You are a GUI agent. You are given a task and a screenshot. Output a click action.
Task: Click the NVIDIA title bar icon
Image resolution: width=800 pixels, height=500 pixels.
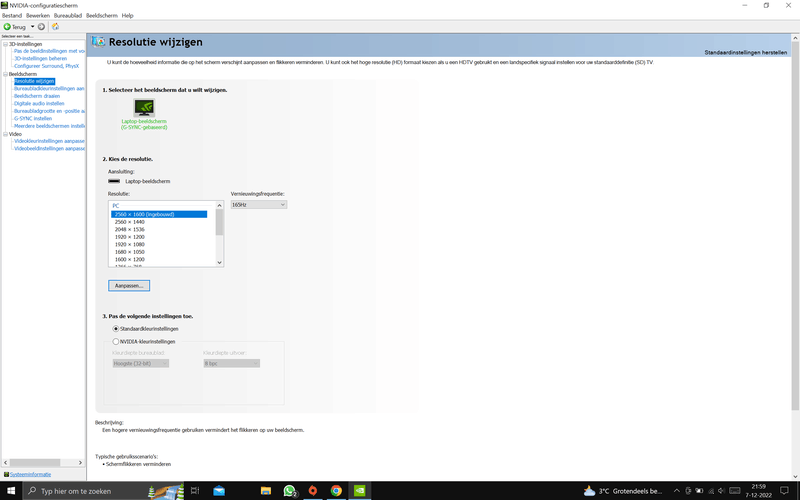[5, 5]
